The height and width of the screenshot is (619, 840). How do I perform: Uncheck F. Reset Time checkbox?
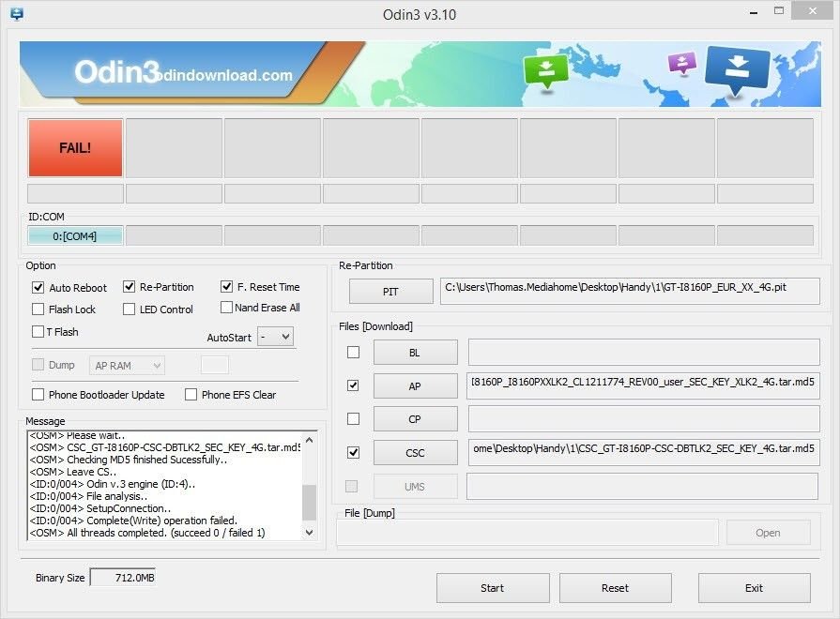coord(226,287)
